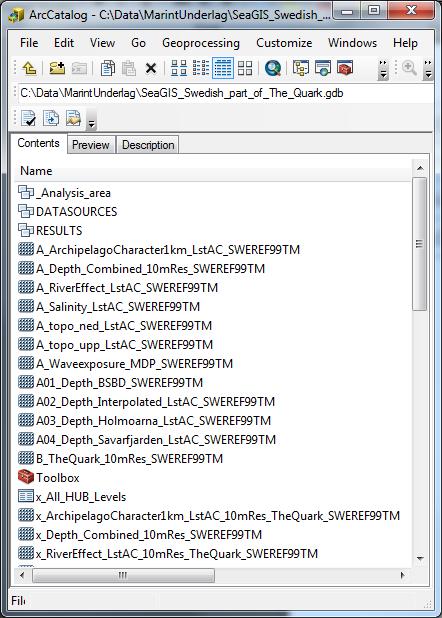Viewport: 442px width, 618px height.
Task: Click the horizontal scrollbar thumb
Action: 123,575
